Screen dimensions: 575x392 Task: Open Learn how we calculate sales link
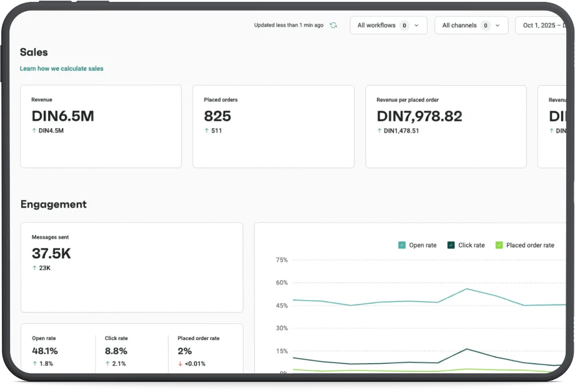(62, 69)
